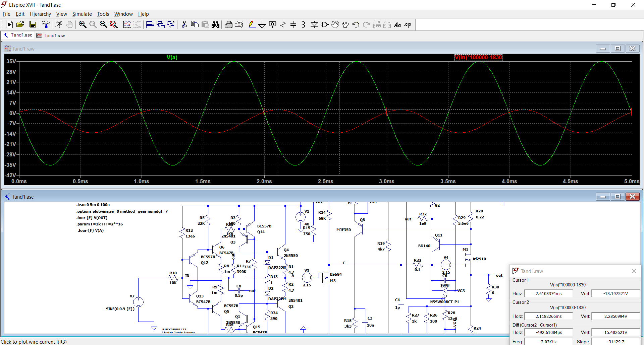Click the New Schematic toolbar icon
644x345 pixels.
tap(9, 24)
